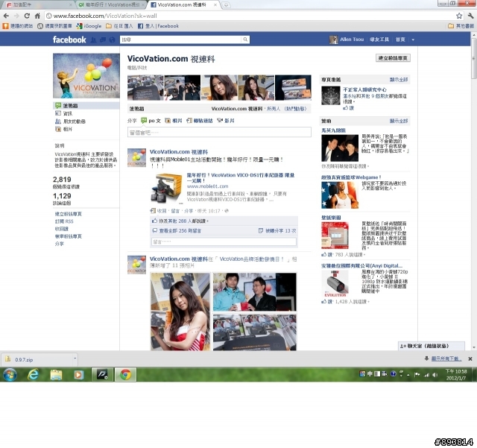Open the iGoogle bookmark

pos(89,26)
